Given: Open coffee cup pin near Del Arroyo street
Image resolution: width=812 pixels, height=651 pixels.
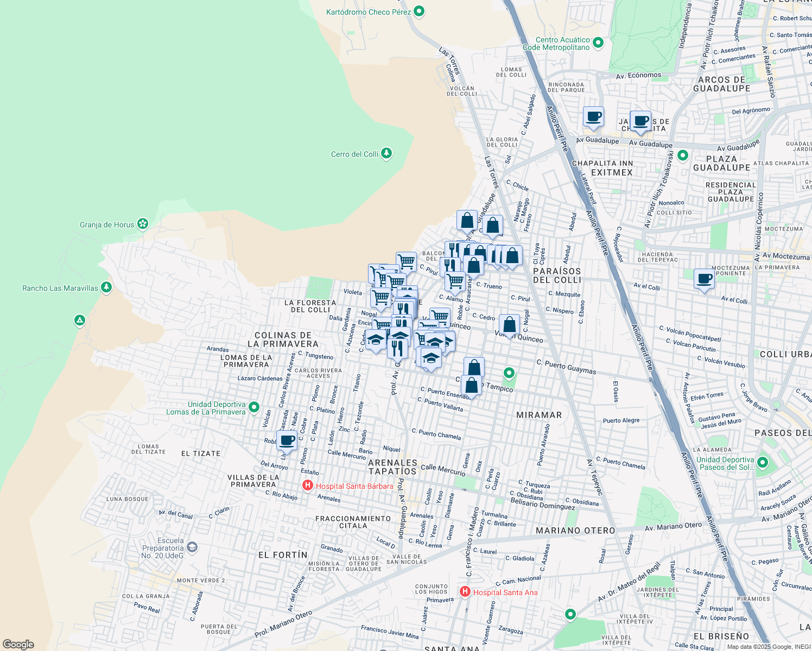Looking at the screenshot, I should [x=287, y=442].
